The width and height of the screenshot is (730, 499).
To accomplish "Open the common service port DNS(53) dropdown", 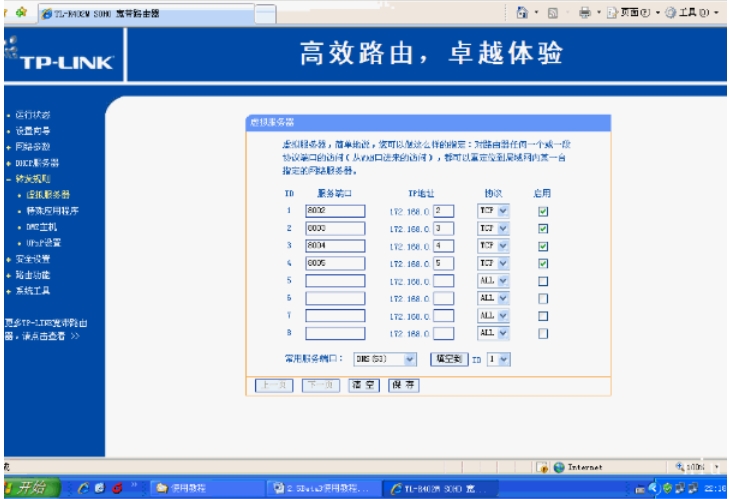I will point(385,359).
